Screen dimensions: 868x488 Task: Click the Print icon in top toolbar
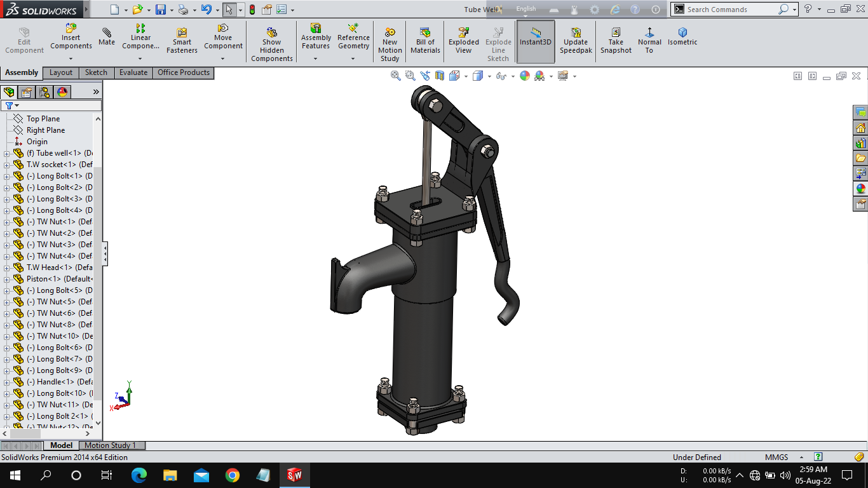click(x=183, y=10)
